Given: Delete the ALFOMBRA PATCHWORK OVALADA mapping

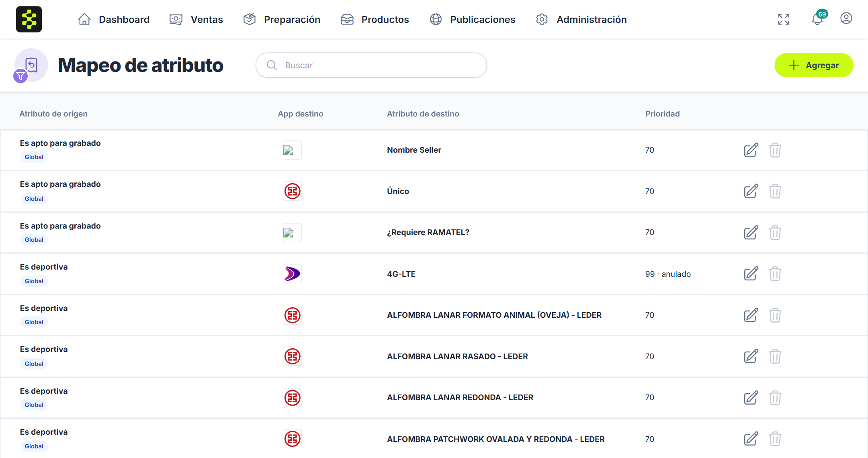Looking at the screenshot, I should pos(775,439).
